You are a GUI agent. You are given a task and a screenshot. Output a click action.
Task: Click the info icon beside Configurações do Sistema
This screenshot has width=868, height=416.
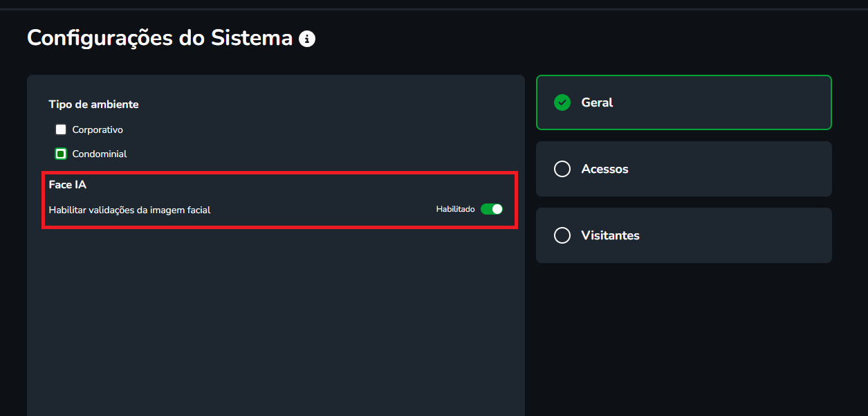[307, 39]
